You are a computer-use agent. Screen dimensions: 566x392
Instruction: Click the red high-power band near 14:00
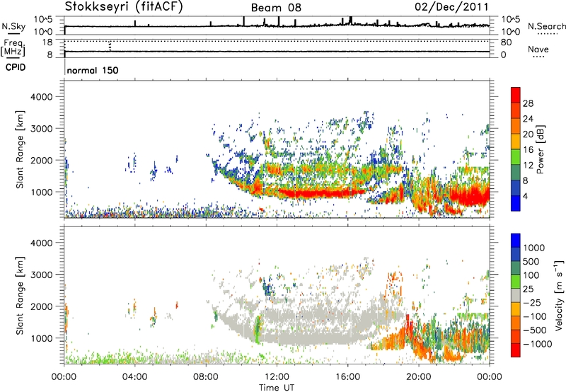321,193
